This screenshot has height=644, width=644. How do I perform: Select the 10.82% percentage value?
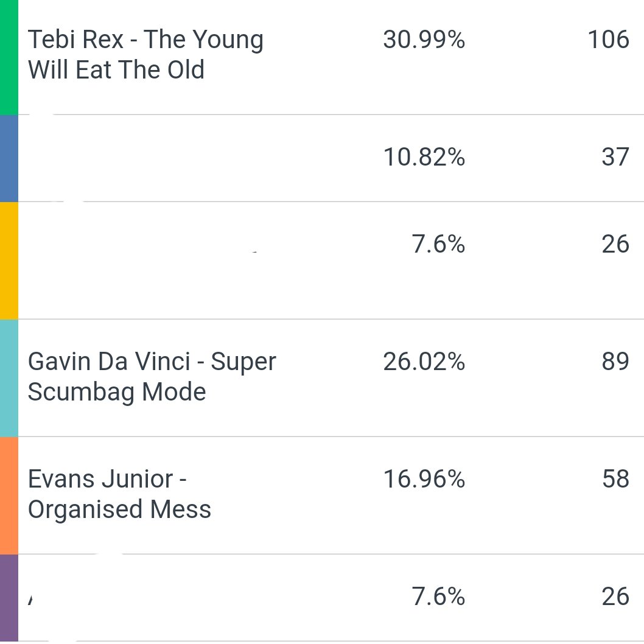coord(424,157)
